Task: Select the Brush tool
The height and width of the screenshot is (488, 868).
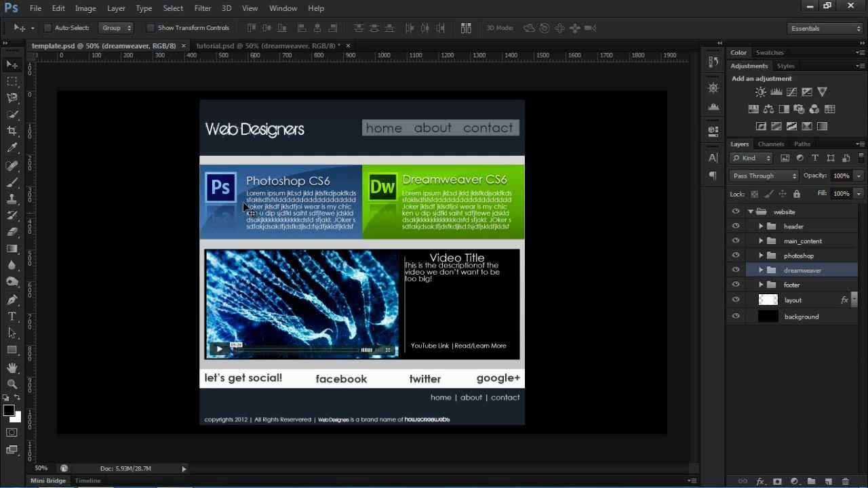Action: click(12, 182)
